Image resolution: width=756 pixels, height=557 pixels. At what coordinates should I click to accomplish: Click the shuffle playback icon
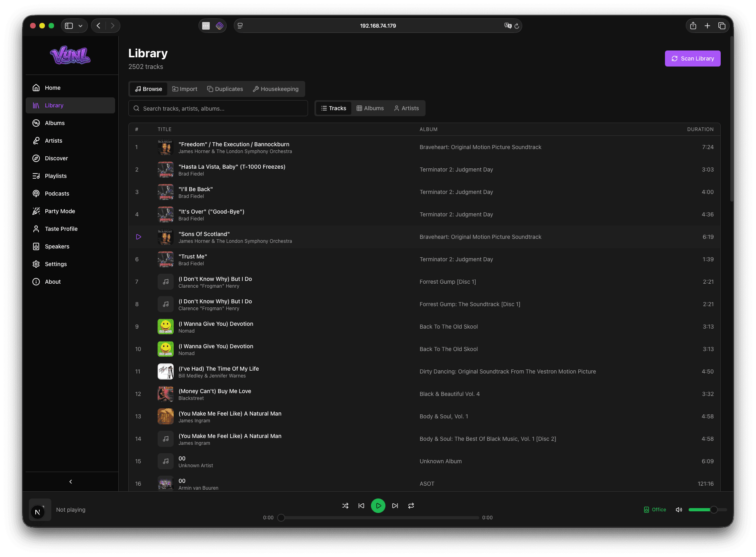tap(345, 506)
